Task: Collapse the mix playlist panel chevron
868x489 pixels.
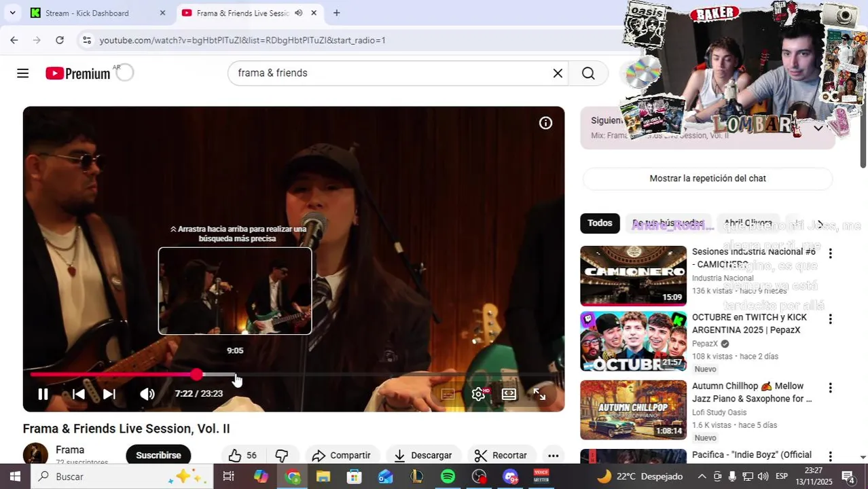Action: [x=818, y=128]
